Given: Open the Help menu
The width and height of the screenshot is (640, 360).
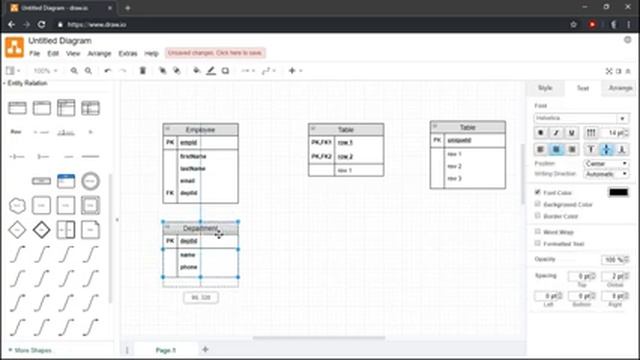Looking at the screenshot, I should tap(151, 53).
